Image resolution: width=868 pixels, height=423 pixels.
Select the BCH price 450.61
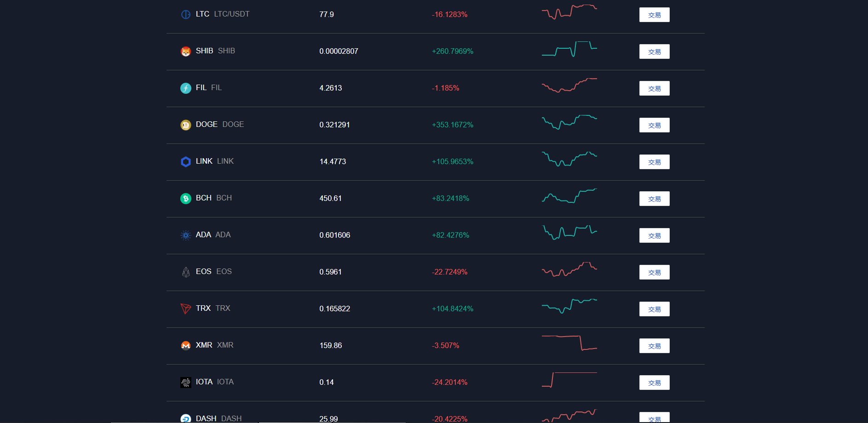(330, 199)
